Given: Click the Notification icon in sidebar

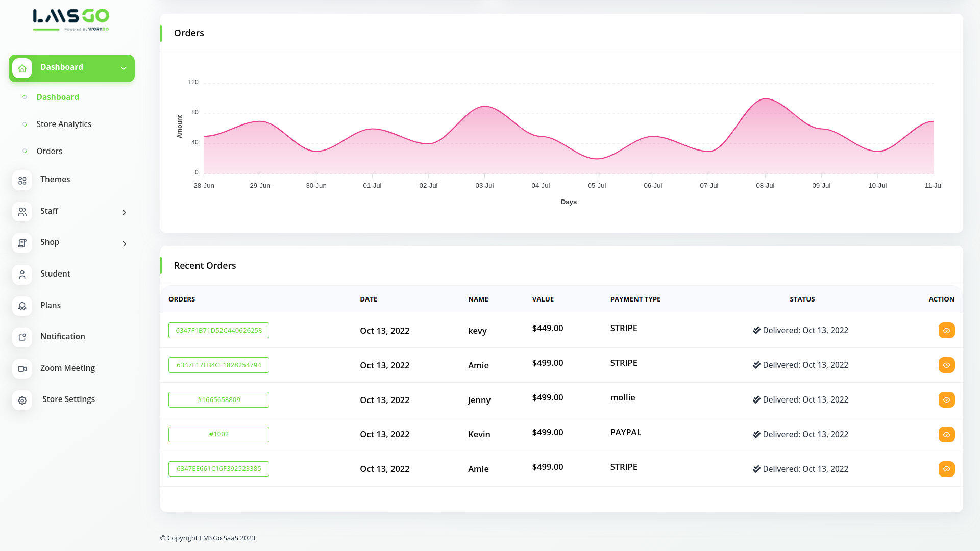Looking at the screenshot, I should click(x=22, y=337).
